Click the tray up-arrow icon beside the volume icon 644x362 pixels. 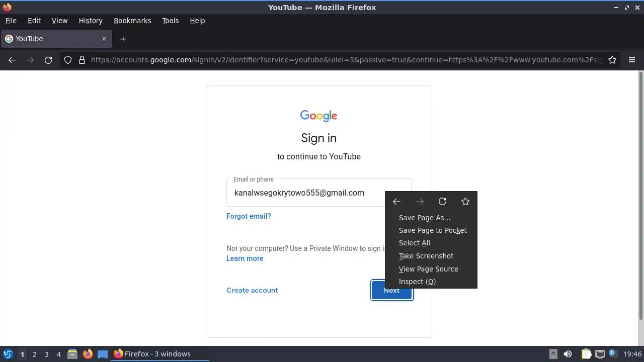[x=553, y=354]
